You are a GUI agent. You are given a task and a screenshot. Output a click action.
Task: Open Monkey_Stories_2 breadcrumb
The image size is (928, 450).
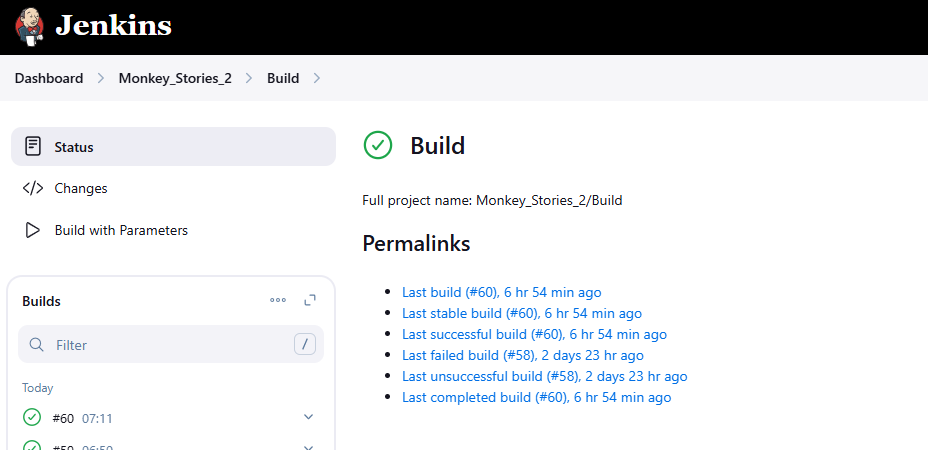point(175,78)
